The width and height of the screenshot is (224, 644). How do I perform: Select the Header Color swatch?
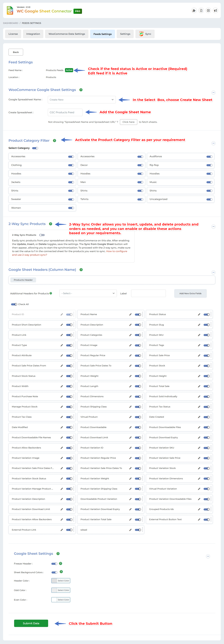tap(54, 581)
